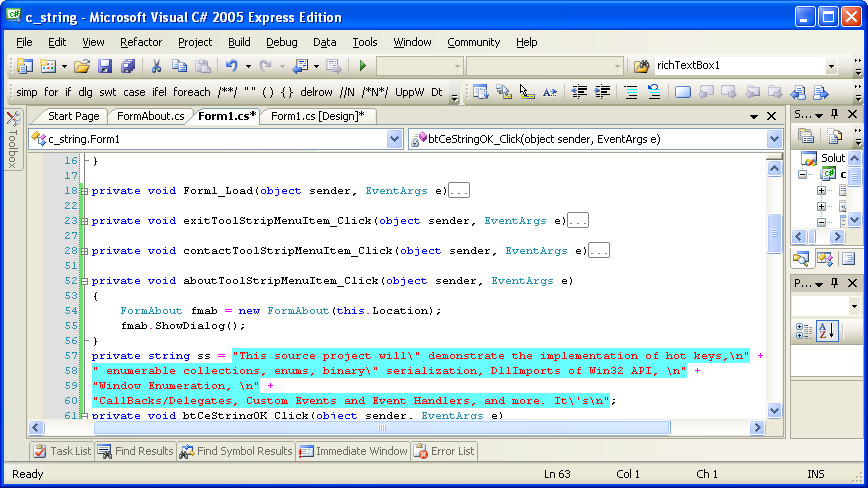Open the solution configuration combo box

coord(419,66)
